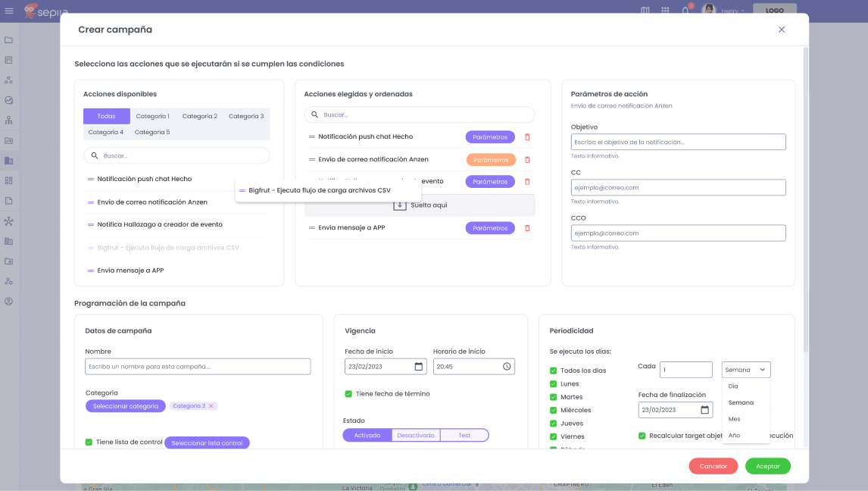The height and width of the screenshot is (491, 868).
Task: Open calendar picker for Fecha de inicio
Action: (x=419, y=367)
